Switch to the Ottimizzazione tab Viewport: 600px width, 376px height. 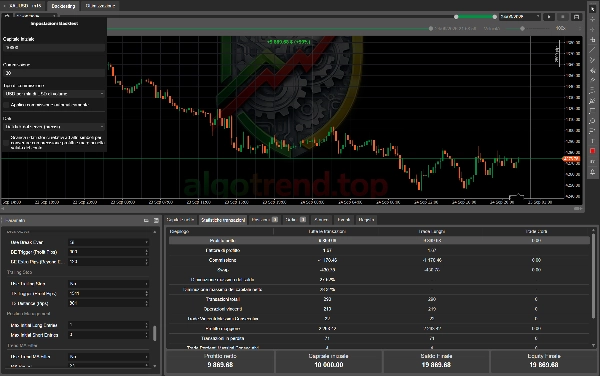(x=100, y=6)
